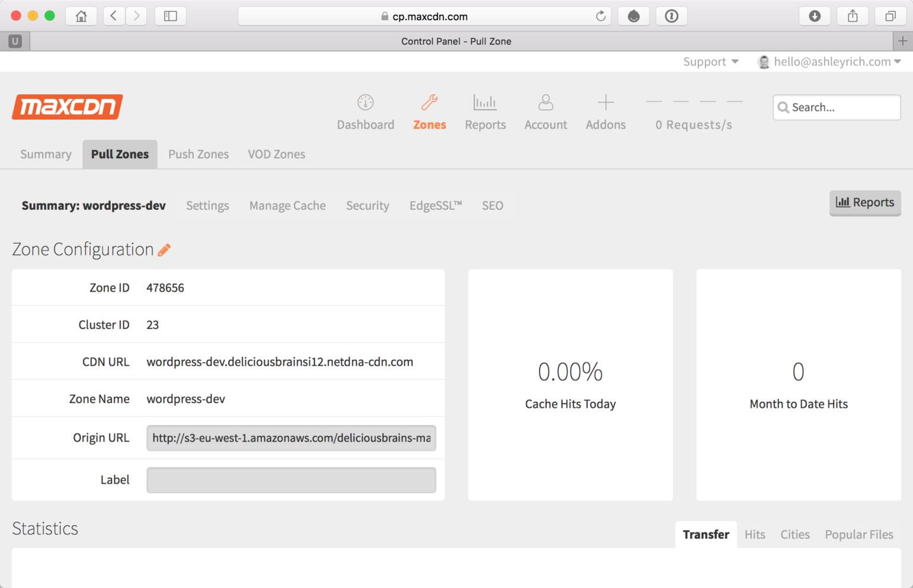Select the Popular Files statistics view
The image size is (913, 588).
click(859, 534)
